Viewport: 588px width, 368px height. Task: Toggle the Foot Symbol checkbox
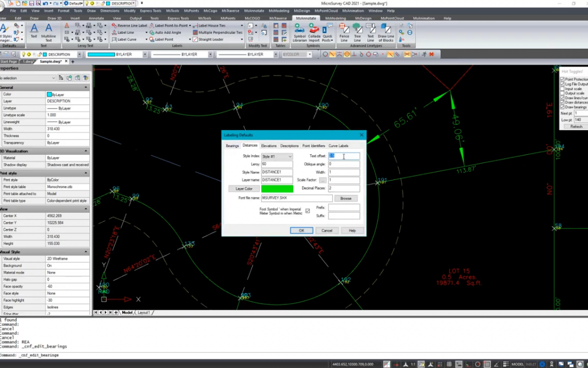pyautogui.click(x=308, y=211)
